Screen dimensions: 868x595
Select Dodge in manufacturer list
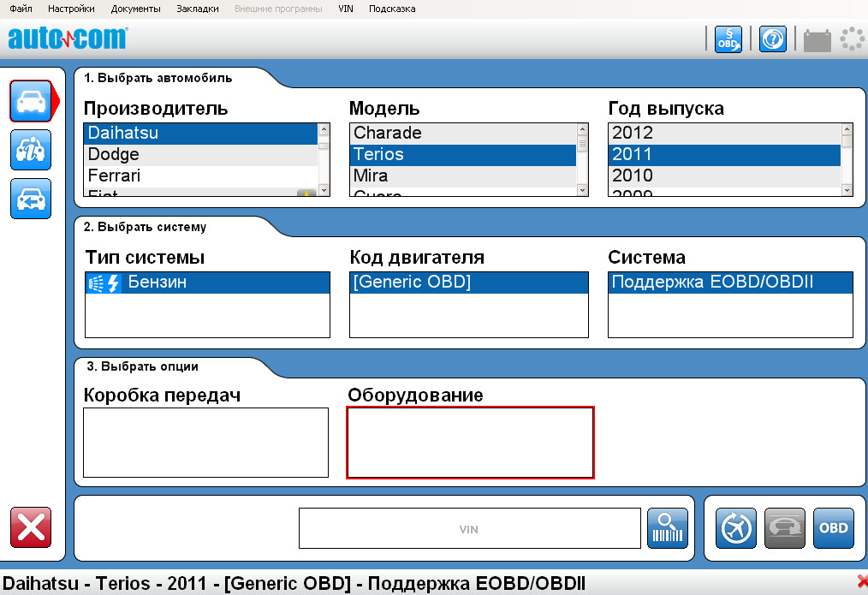[x=114, y=155]
